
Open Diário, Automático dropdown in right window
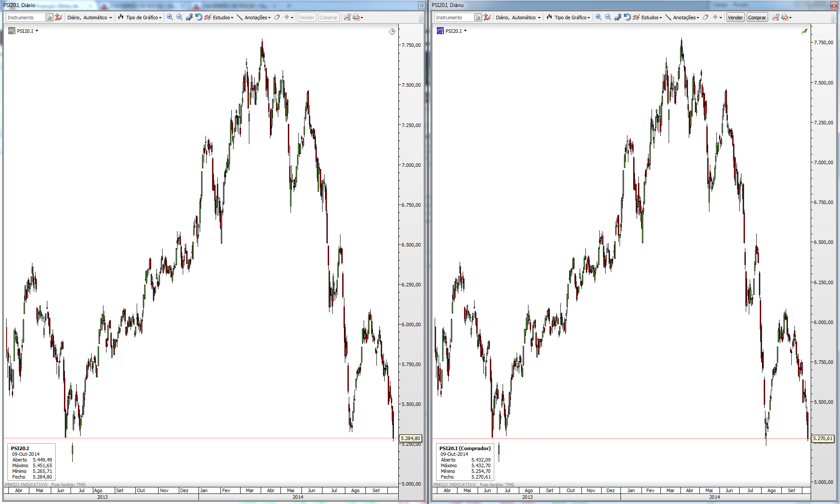[518, 18]
